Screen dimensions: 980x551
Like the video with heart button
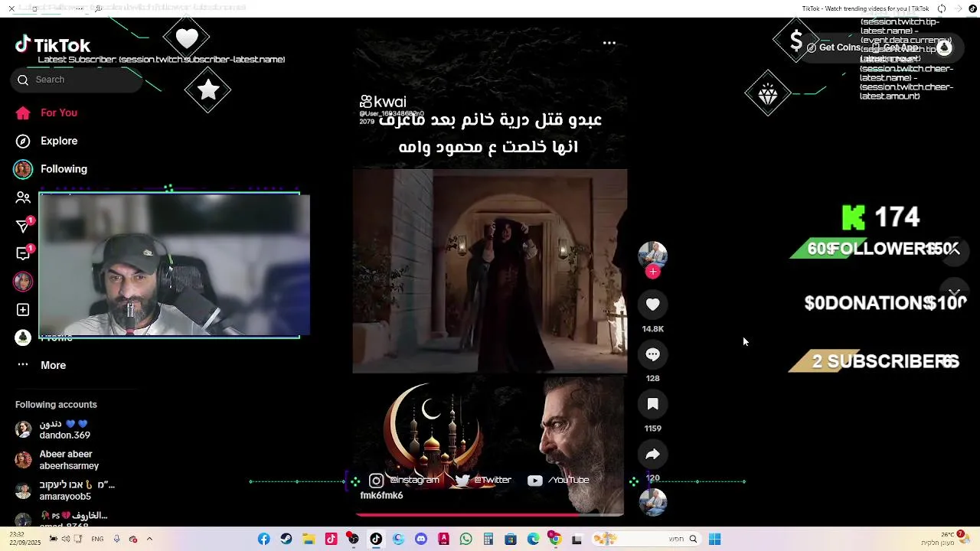653,305
